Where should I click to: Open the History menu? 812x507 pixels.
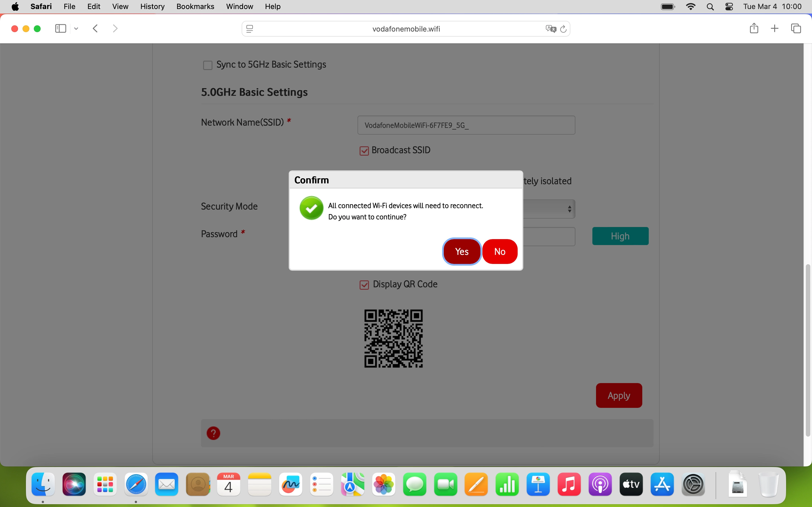(x=152, y=6)
